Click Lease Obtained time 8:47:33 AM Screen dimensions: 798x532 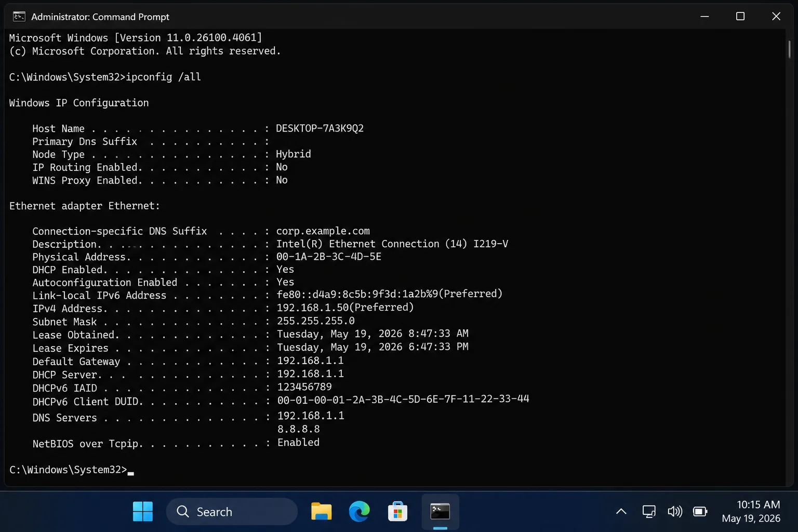pyautogui.click(x=438, y=334)
